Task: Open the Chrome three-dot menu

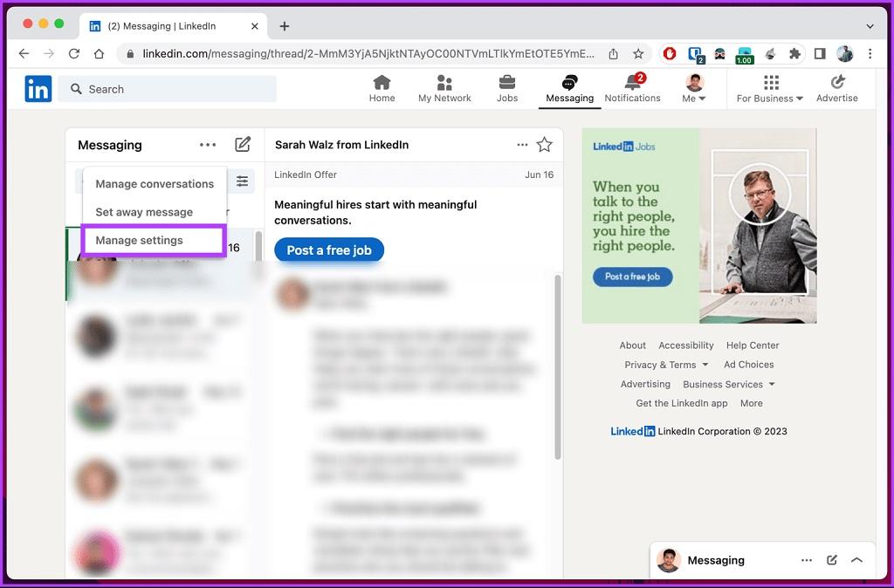Action: (x=870, y=53)
